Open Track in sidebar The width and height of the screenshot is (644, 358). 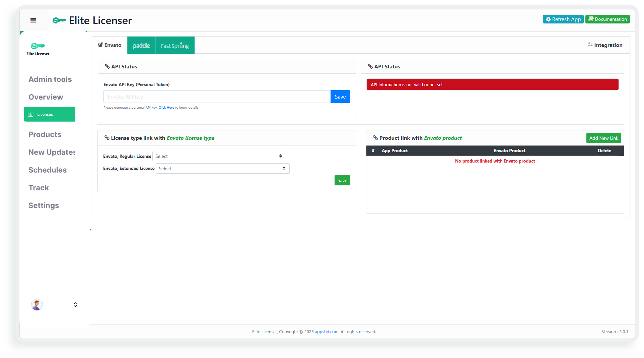pos(39,188)
